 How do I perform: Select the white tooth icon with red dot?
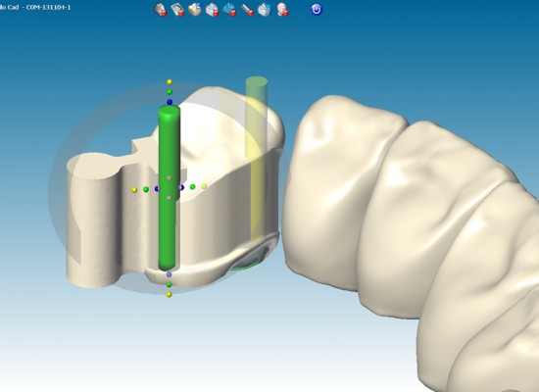(x=212, y=9)
